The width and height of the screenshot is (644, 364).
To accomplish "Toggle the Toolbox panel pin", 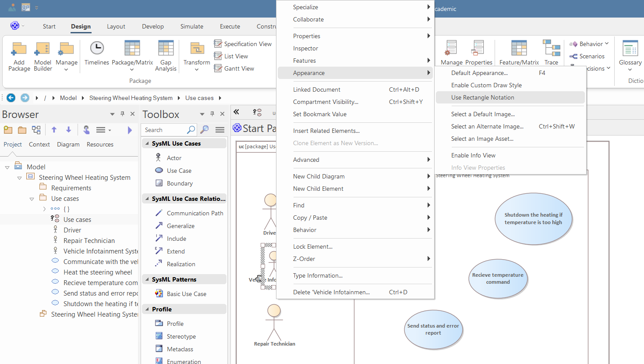I will click(212, 114).
